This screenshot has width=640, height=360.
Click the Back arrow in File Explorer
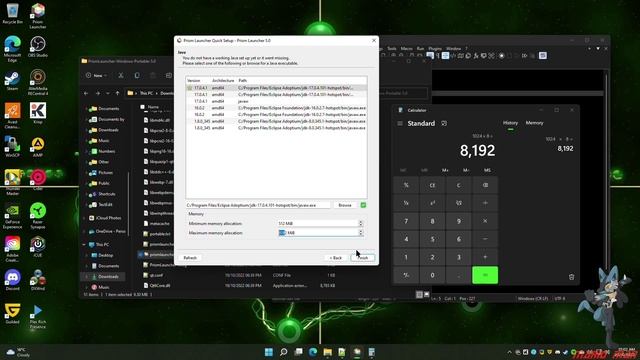[x=86, y=93]
